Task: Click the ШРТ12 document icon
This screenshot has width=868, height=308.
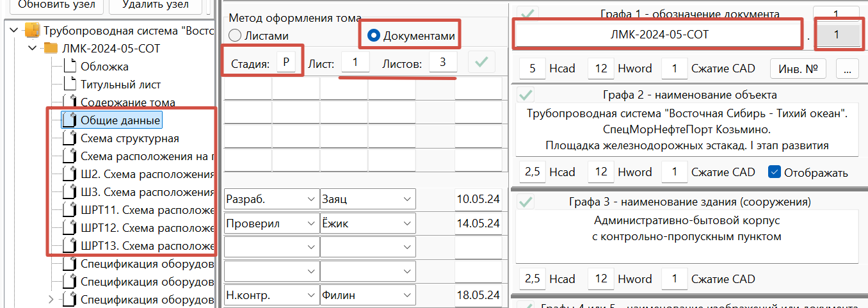Action: point(69,227)
